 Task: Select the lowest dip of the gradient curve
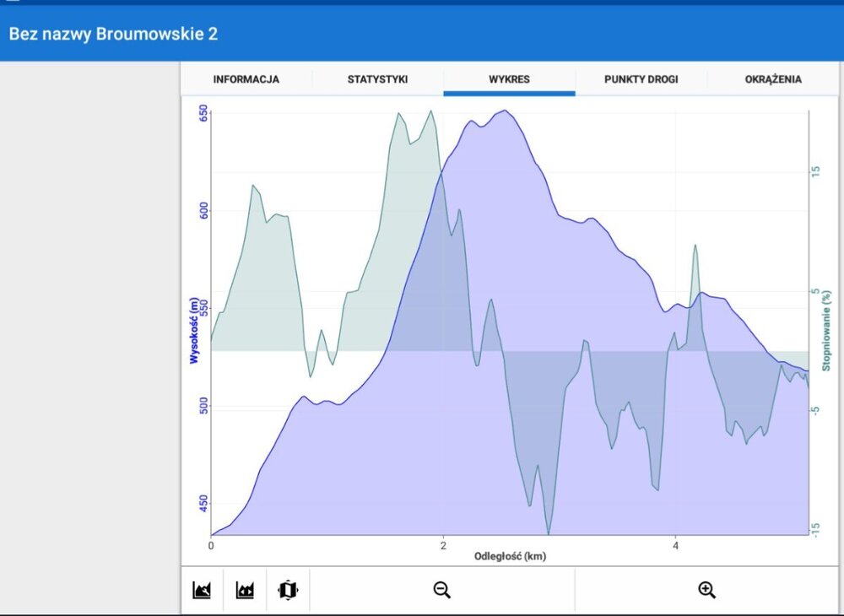coord(549,532)
